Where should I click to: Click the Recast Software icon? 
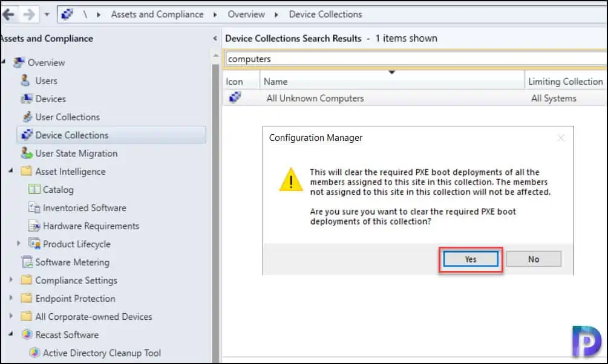click(27, 334)
